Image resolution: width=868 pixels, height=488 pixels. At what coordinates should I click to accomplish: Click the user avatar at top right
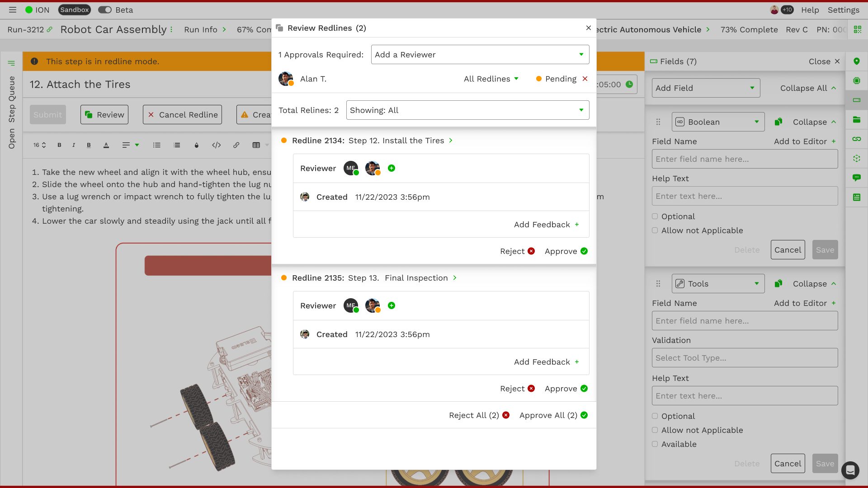pyautogui.click(x=774, y=9)
